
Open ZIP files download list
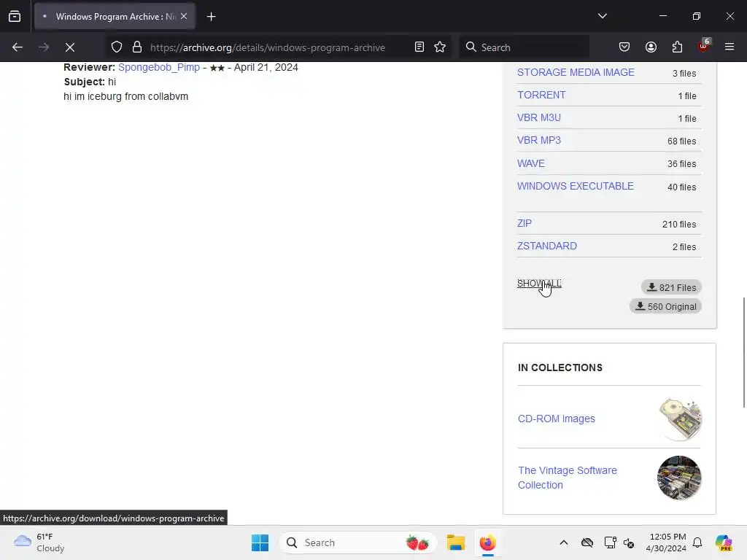point(525,223)
